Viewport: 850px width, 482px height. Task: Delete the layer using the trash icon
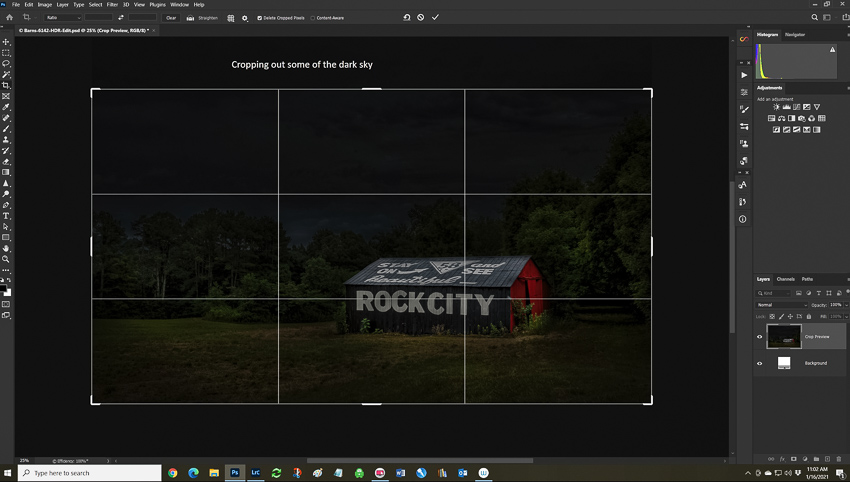point(841,458)
